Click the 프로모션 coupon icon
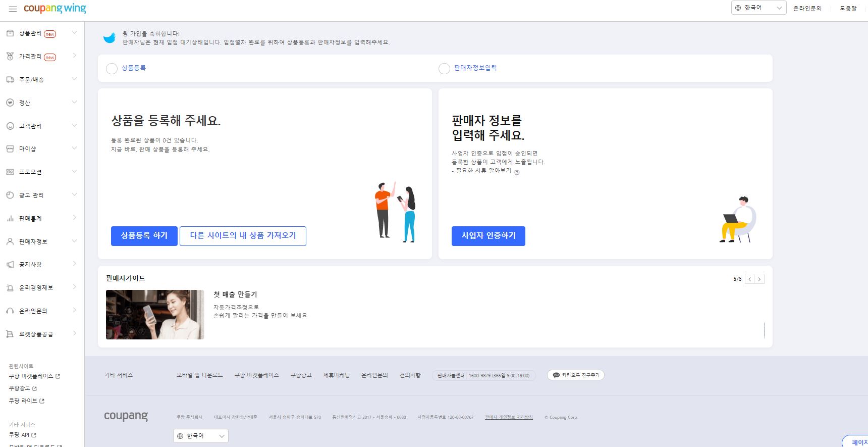 click(x=10, y=172)
